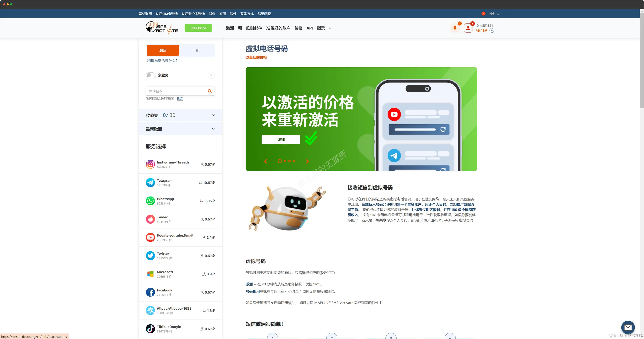Open the multi-service help question mark

(211, 75)
